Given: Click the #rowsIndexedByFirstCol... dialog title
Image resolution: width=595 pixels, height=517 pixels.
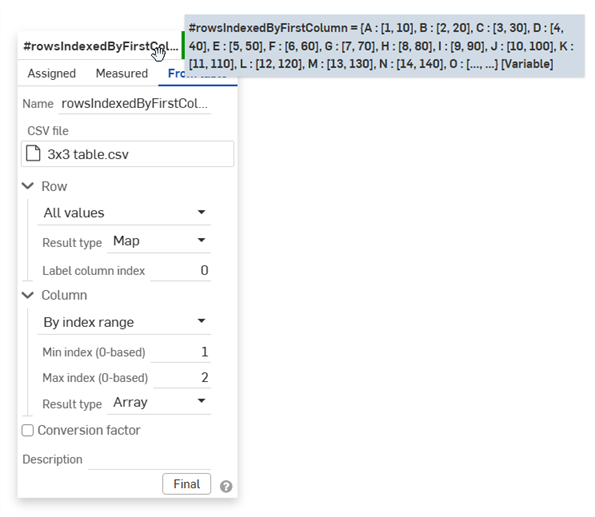Looking at the screenshot, I should (101, 46).
